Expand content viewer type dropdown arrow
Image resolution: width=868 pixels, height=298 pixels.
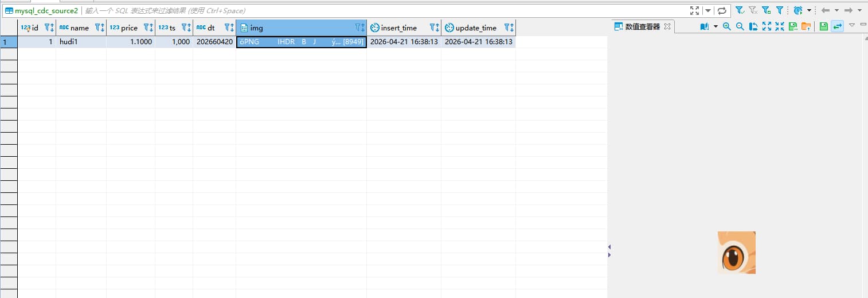pos(715,26)
